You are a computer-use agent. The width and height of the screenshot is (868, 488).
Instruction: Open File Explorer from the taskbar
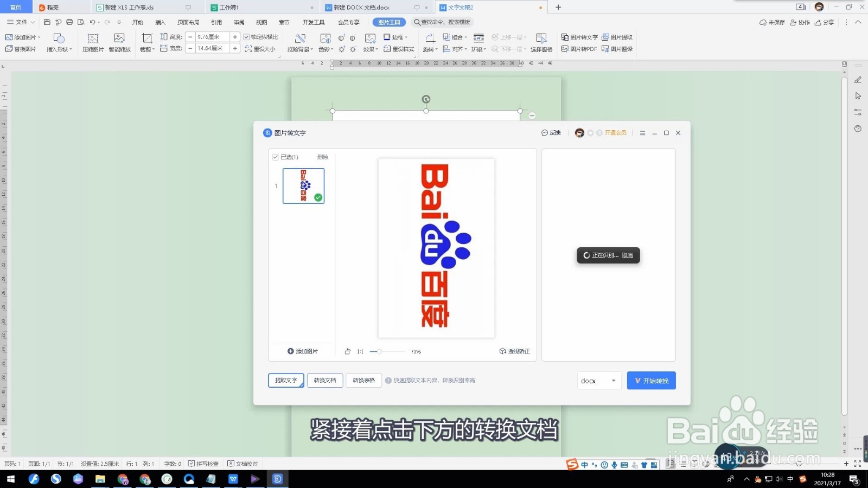[x=100, y=479]
